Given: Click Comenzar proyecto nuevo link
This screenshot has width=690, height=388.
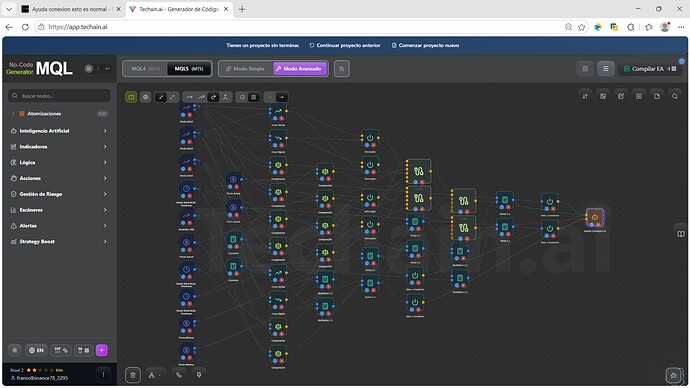Looking at the screenshot, I should point(425,45).
